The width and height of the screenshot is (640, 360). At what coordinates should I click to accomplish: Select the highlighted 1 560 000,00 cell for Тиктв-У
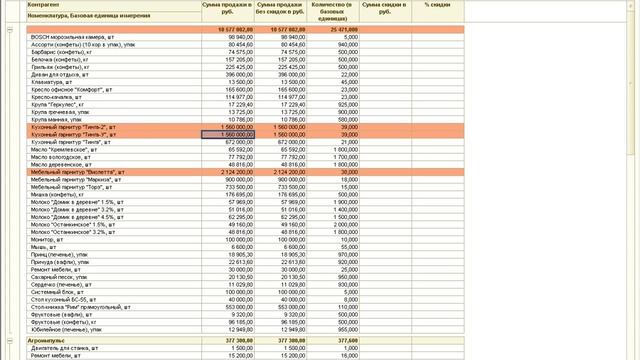click(228, 135)
